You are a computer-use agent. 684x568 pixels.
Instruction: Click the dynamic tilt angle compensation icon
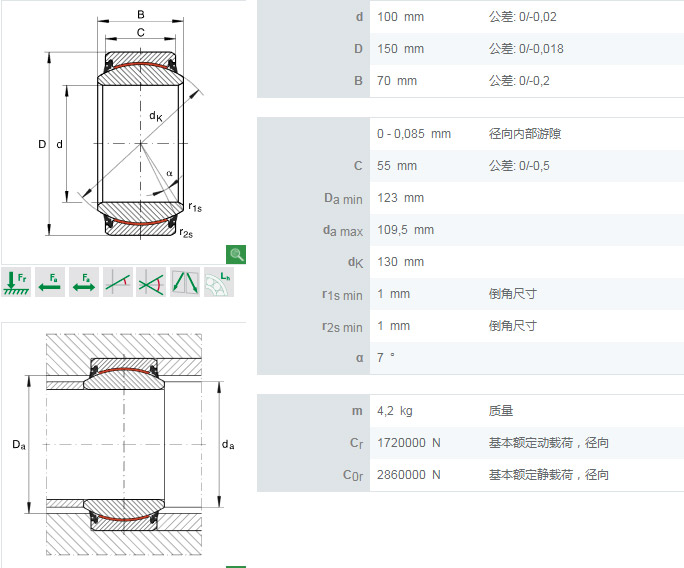click(x=151, y=282)
